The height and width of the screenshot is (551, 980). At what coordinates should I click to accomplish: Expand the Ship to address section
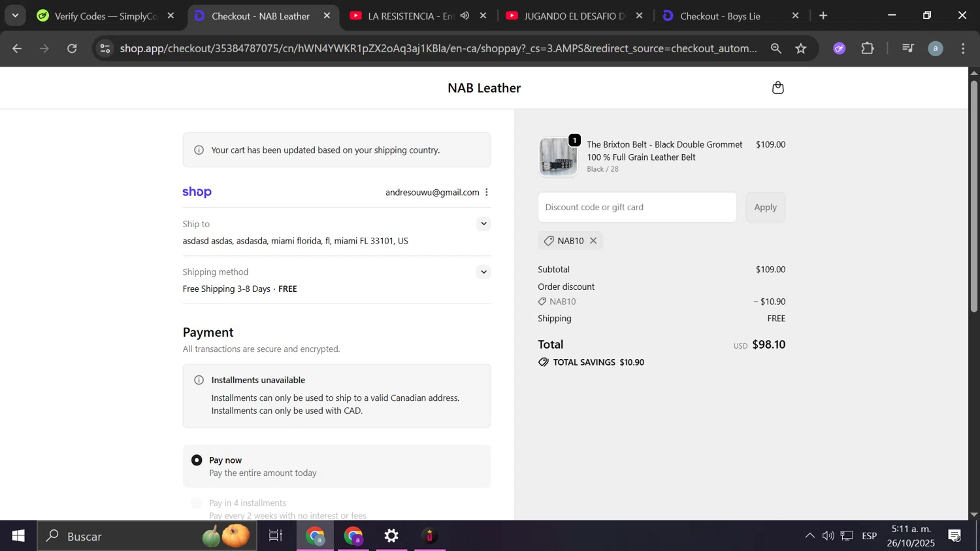click(483, 224)
